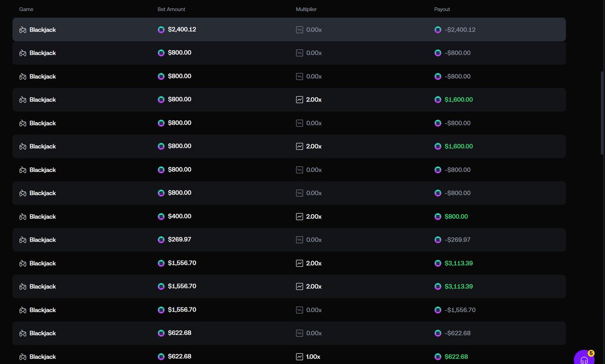Click the Bet Amount column header
Screen dimensions: 605x364
pos(171,10)
